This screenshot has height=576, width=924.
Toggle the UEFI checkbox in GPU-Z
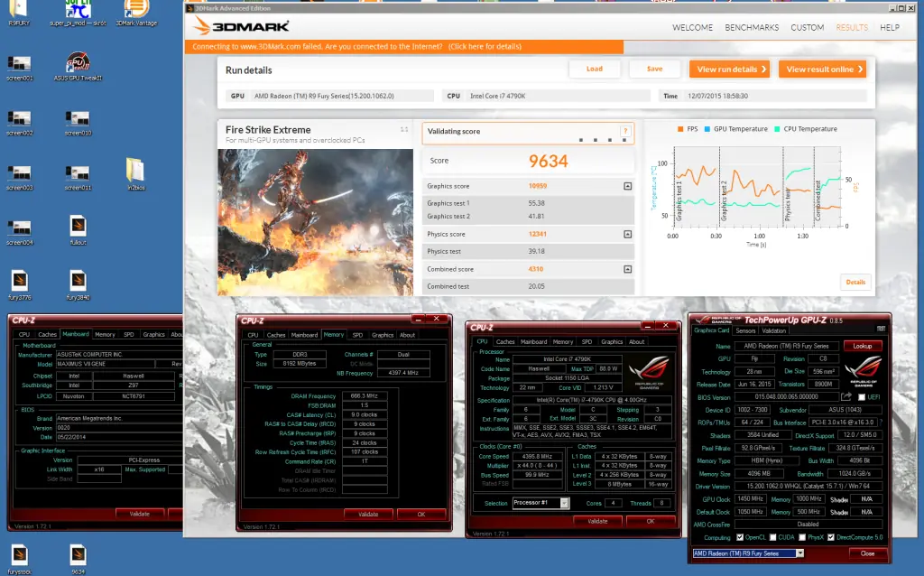pos(862,396)
